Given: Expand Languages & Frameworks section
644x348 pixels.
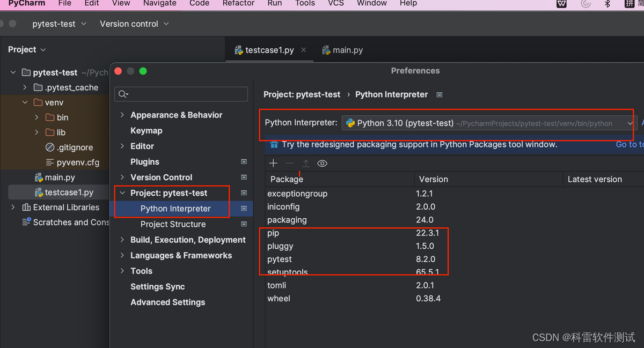Looking at the screenshot, I should point(122,255).
